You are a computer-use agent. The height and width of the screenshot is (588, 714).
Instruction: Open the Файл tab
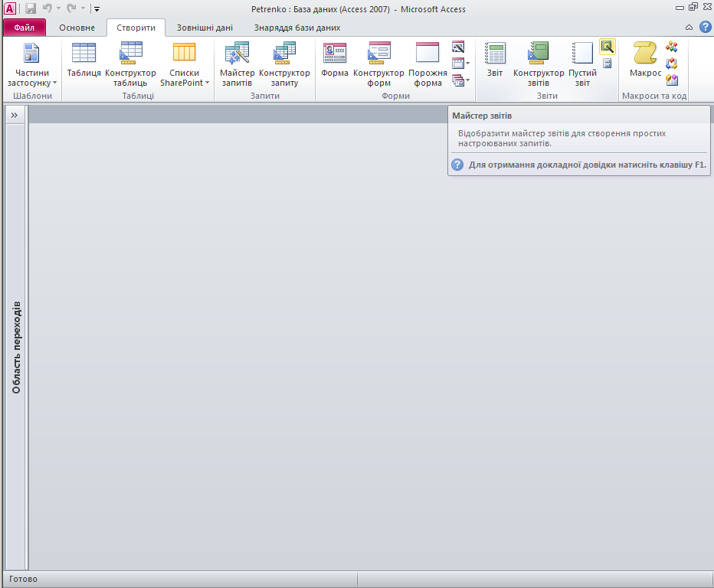click(25, 28)
